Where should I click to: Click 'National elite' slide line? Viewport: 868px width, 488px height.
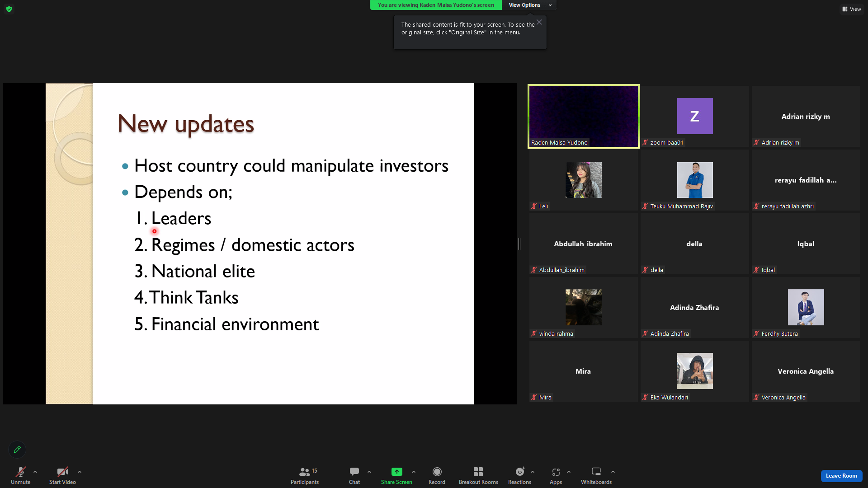195,271
